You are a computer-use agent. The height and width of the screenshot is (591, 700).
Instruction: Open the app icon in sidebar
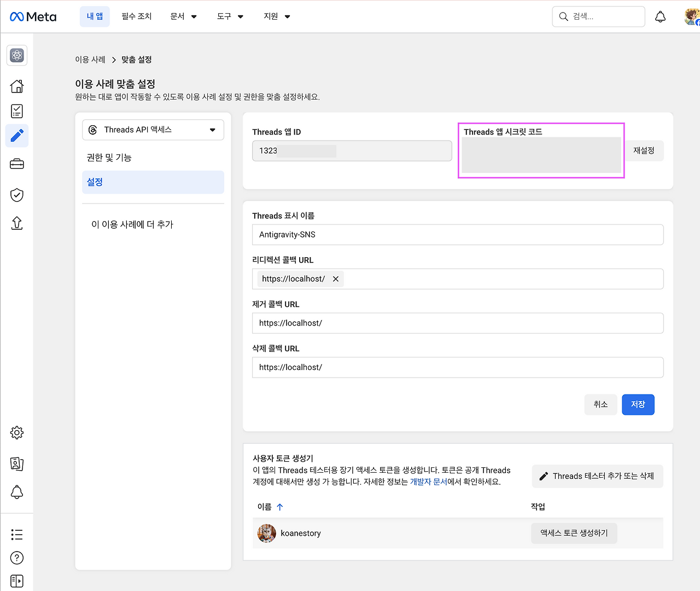[17, 55]
